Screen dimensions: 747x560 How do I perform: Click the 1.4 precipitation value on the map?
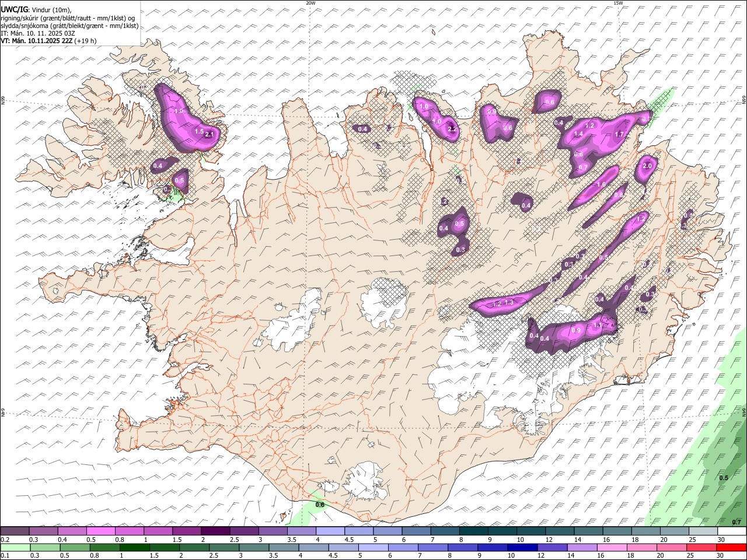[578, 134]
